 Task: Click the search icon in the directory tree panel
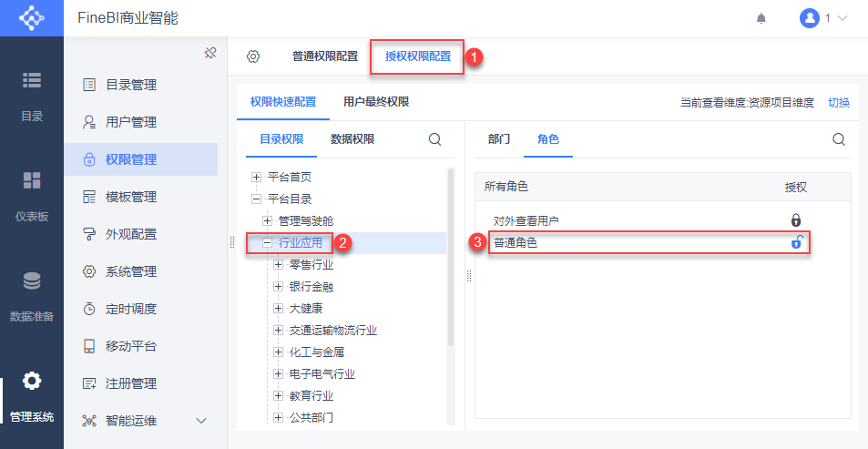click(435, 139)
